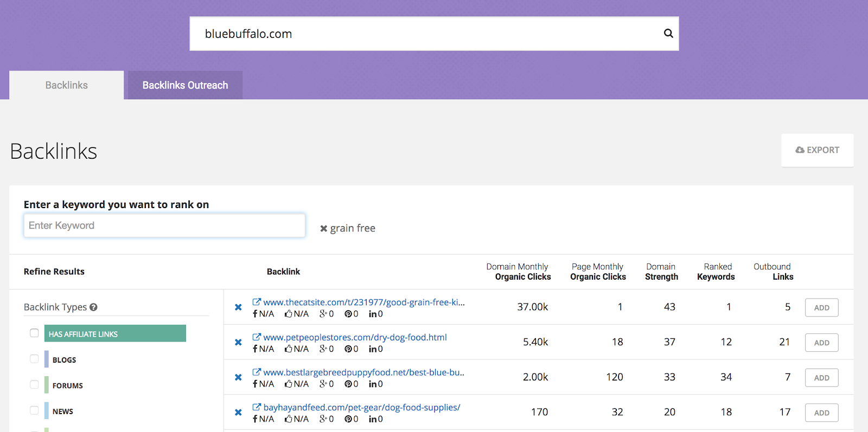Click the Backlink column header
Screen dimensions: 868x432
(x=283, y=272)
